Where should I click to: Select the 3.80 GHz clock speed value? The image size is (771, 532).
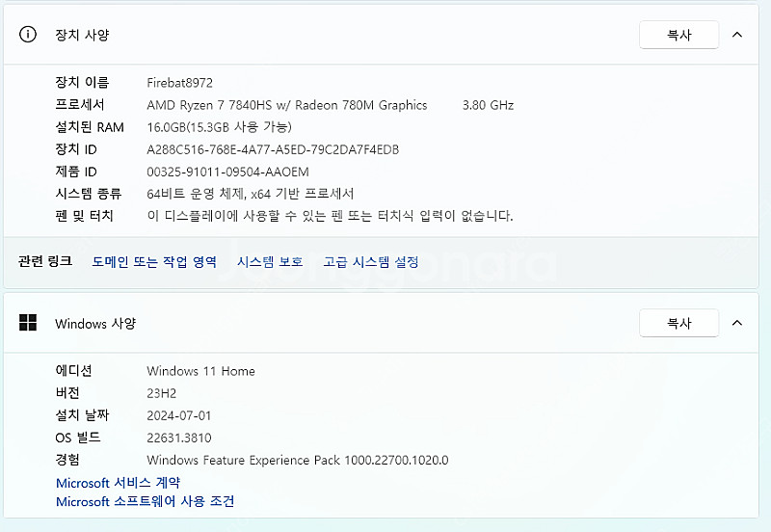pos(488,105)
